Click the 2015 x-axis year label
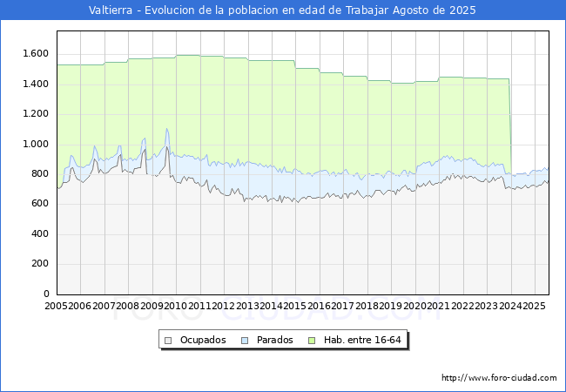 click(295, 306)
